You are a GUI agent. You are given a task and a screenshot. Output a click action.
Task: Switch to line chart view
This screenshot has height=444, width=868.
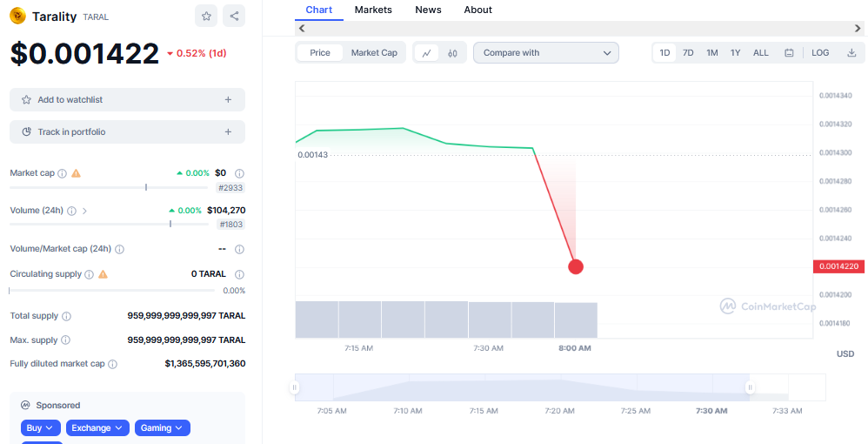tap(427, 53)
